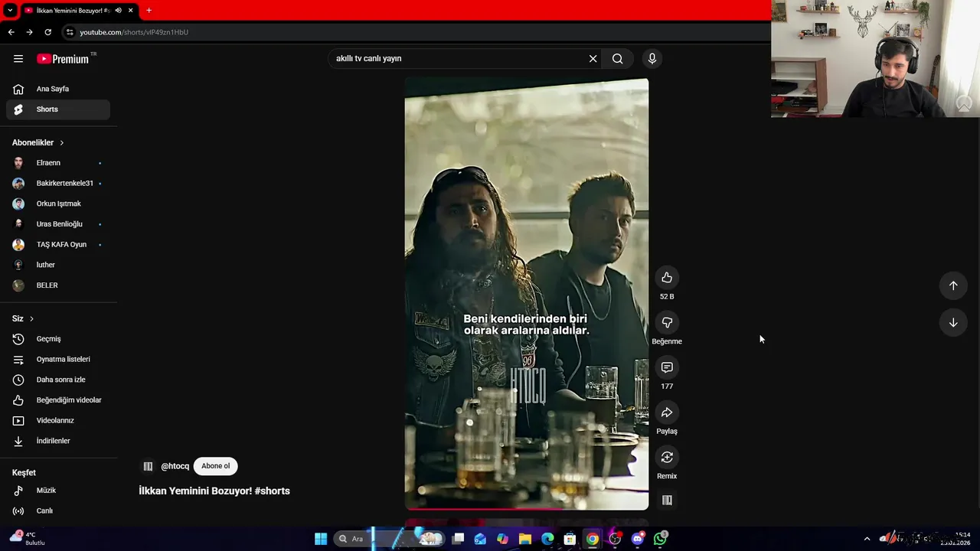Open the Remix option
980x551 pixels.
coord(667,458)
